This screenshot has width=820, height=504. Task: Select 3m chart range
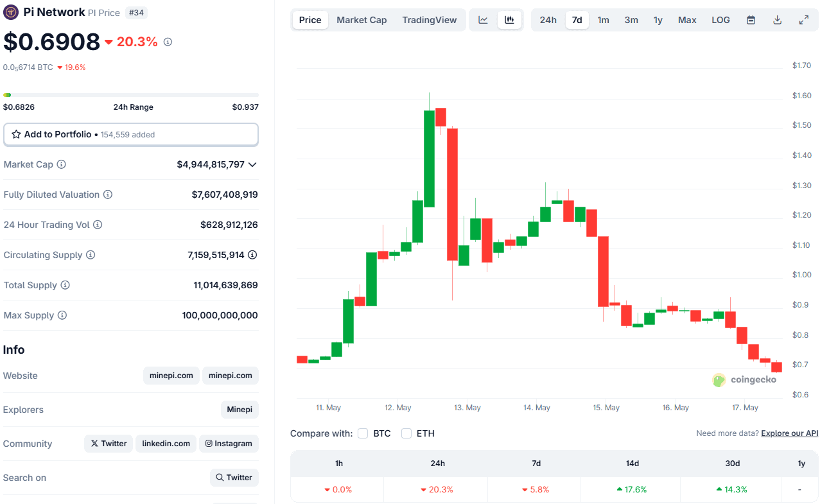coord(631,20)
